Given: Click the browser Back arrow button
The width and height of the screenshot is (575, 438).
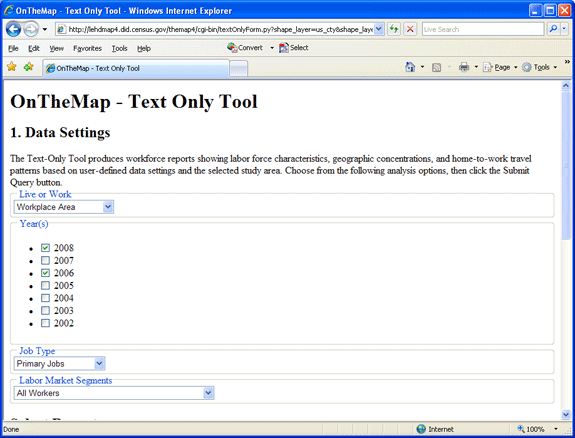Looking at the screenshot, I should tap(13, 29).
